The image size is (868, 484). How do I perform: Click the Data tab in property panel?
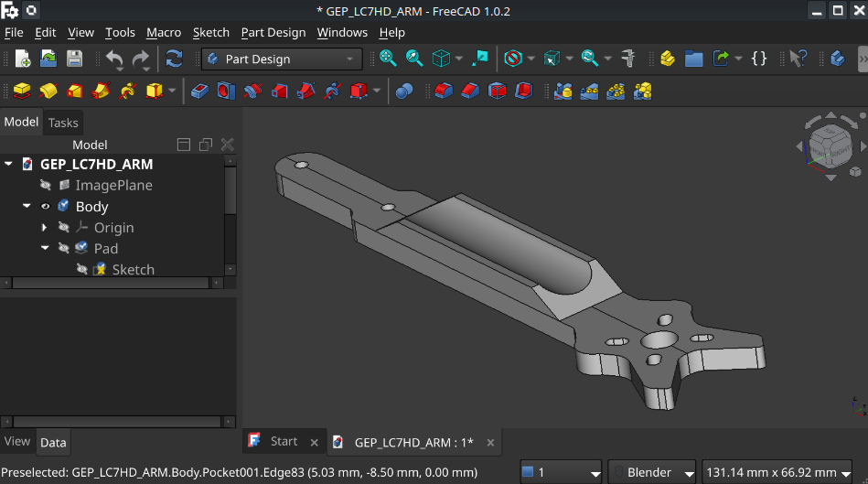tap(53, 443)
